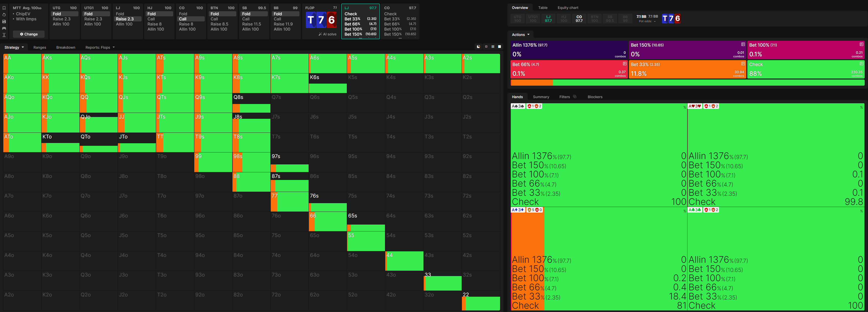This screenshot has height=312, width=868.
Task: Open the Blockers tab
Action: coord(595,97)
